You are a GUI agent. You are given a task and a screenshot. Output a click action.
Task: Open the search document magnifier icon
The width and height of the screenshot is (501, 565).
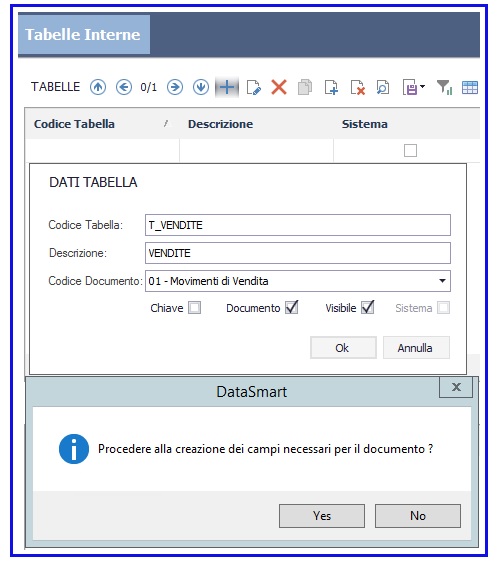[383, 88]
